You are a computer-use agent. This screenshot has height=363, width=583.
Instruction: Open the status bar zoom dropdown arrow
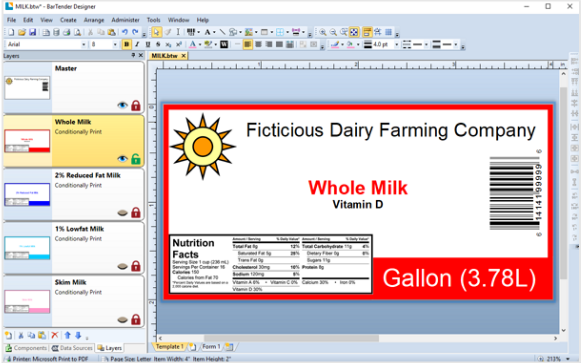point(568,359)
